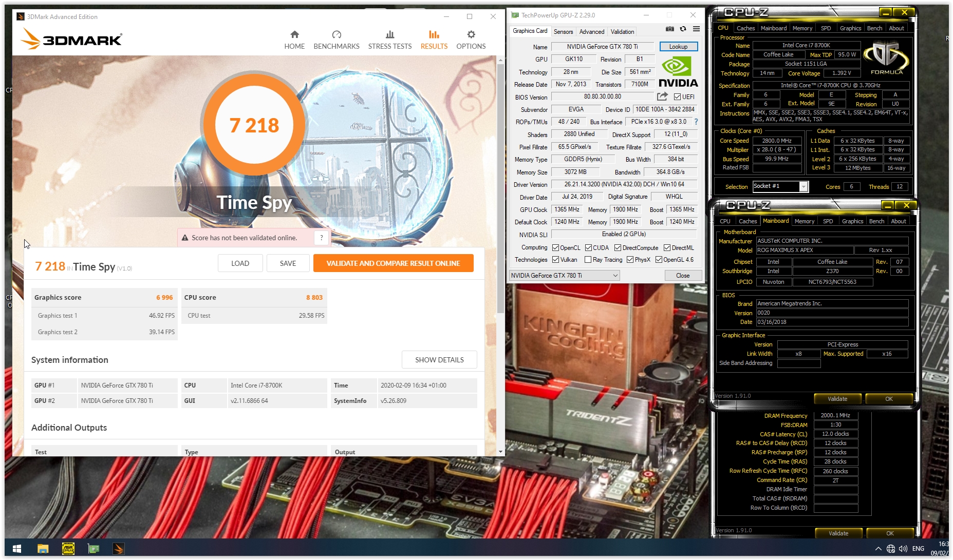Refresh GPU-Z readings
953x560 pixels.
683,29
